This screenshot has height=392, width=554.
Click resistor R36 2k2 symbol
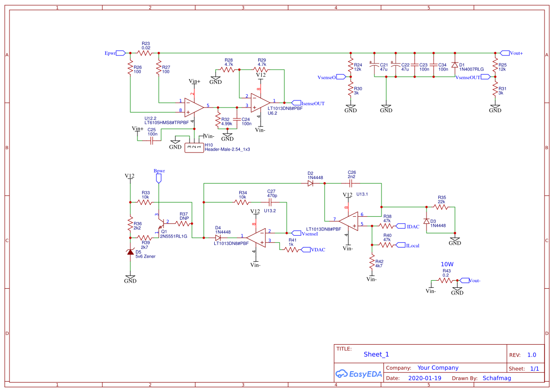(x=130, y=224)
